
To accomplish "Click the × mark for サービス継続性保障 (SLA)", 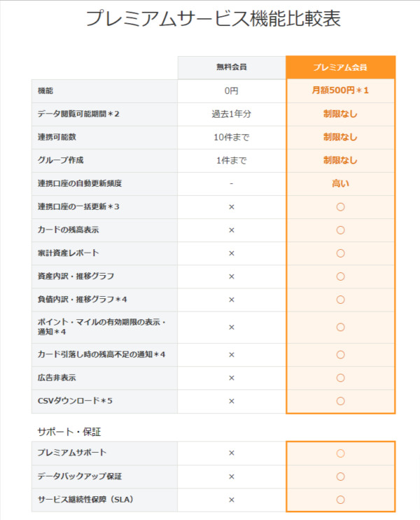I will [232, 500].
